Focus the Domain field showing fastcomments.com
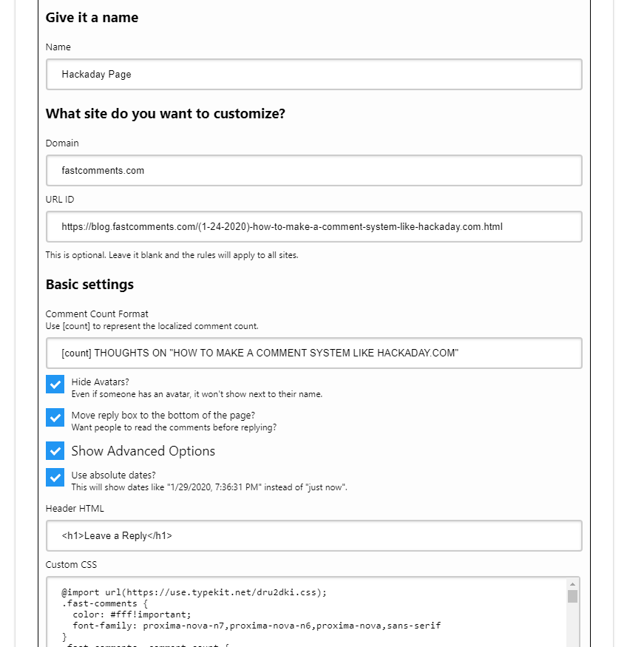This screenshot has width=644, height=647. click(x=313, y=170)
